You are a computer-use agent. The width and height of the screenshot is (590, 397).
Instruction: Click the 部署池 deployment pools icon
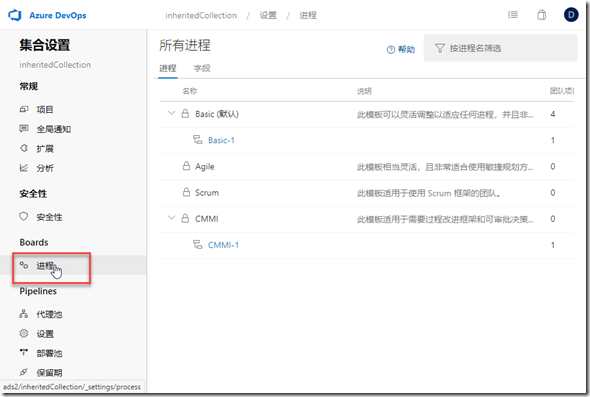coord(24,353)
